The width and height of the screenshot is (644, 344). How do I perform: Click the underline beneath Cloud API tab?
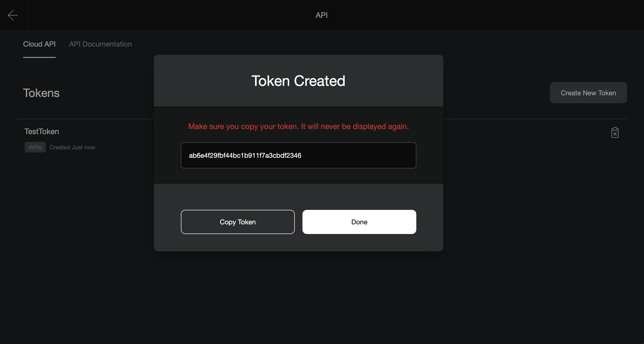point(39,57)
